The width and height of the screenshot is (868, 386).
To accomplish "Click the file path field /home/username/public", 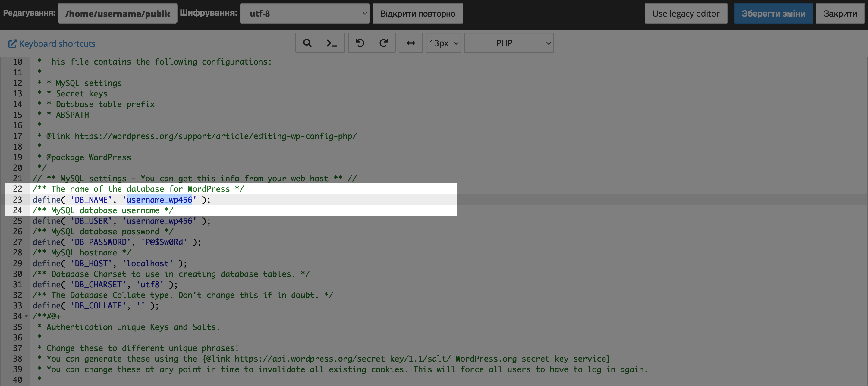I will (117, 14).
